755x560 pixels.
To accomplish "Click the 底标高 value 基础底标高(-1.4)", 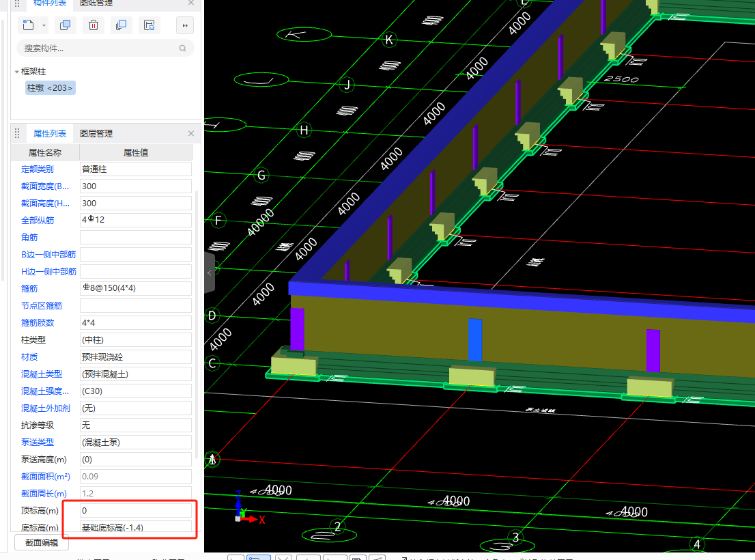I will [x=136, y=528].
